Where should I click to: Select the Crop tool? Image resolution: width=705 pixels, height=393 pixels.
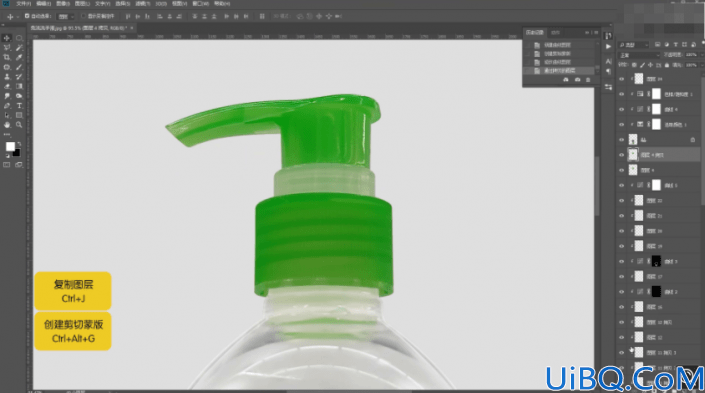point(7,57)
